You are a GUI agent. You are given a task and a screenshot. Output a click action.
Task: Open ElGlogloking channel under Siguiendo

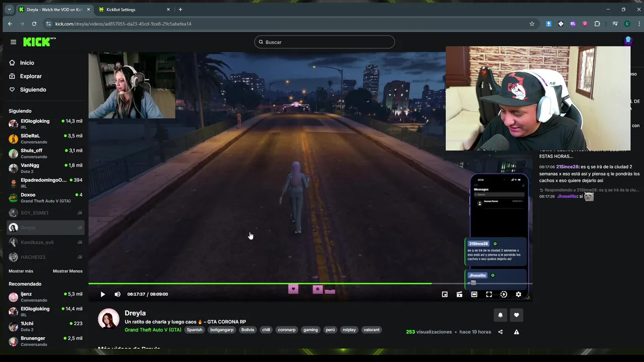pyautogui.click(x=45, y=124)
